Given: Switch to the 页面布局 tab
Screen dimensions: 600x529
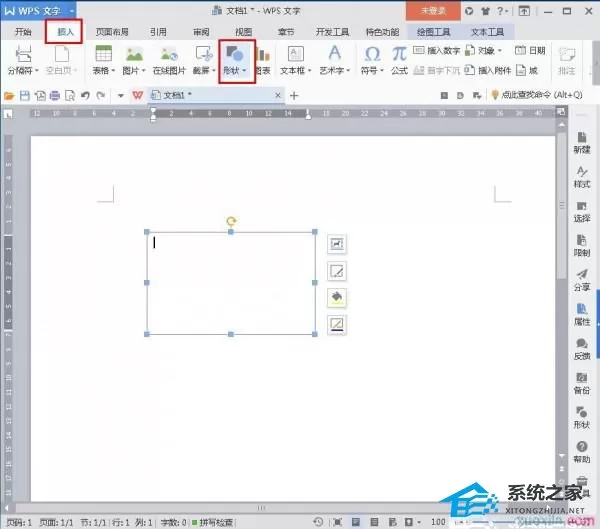Looking at the screenshot, I should pyautogui.click(x=112, y=32).
